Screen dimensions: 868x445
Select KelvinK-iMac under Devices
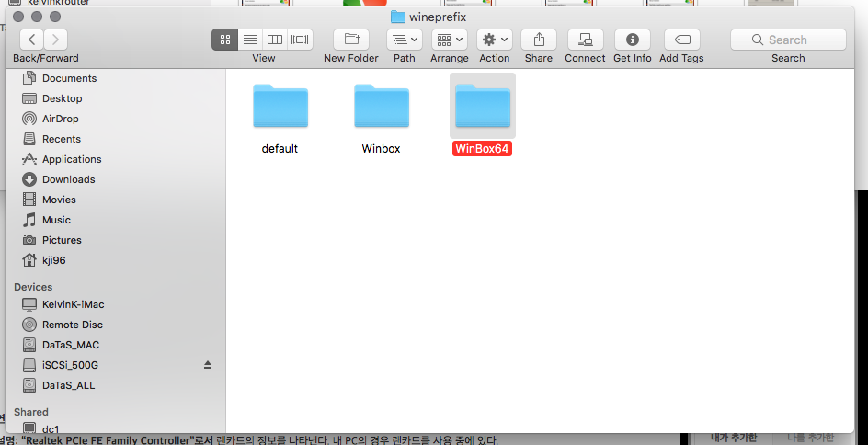73,304
